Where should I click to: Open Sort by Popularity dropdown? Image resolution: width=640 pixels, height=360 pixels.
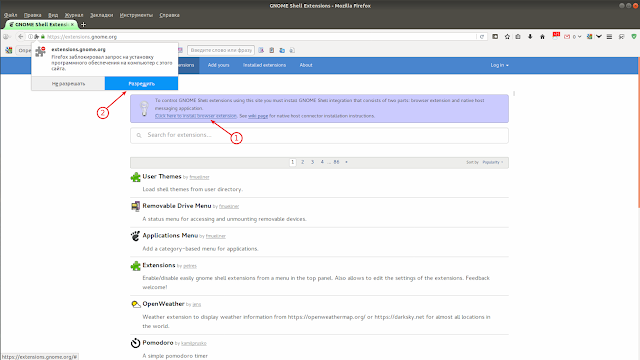(x=493, y=162)
